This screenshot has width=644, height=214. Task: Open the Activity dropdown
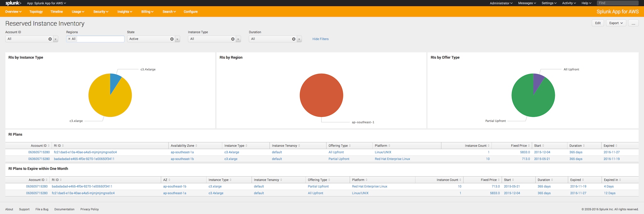click(x=569, y=3)
